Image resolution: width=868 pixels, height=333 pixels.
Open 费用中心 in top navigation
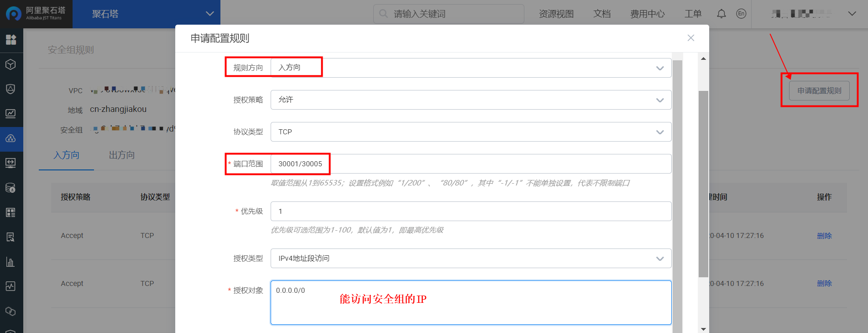point(647,14)
